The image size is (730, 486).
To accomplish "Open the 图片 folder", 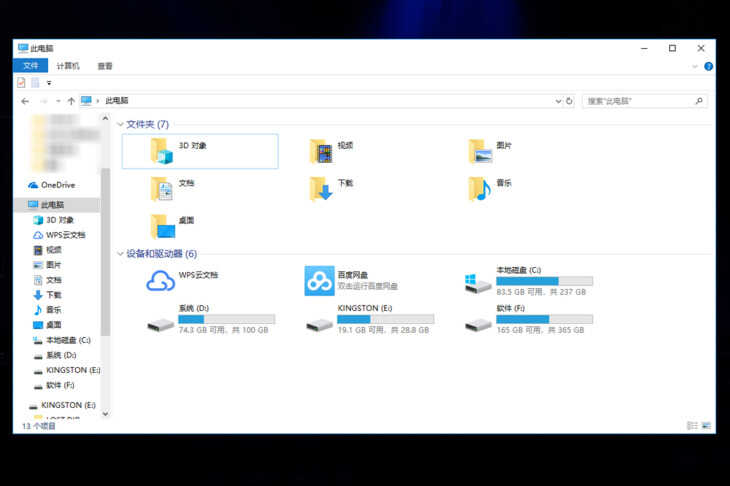I will click(480, 151).
